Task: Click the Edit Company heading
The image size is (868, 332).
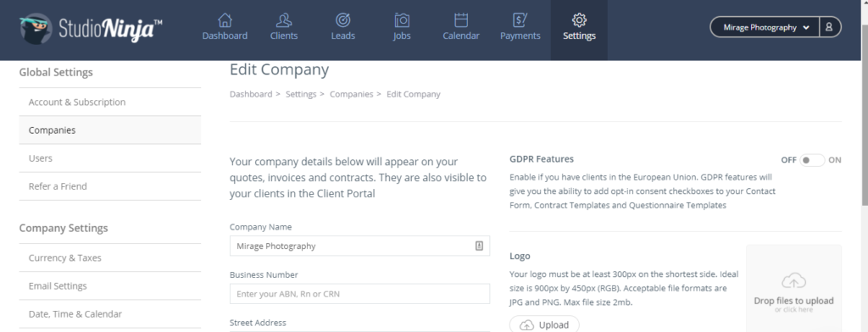Action: [279, 69]
